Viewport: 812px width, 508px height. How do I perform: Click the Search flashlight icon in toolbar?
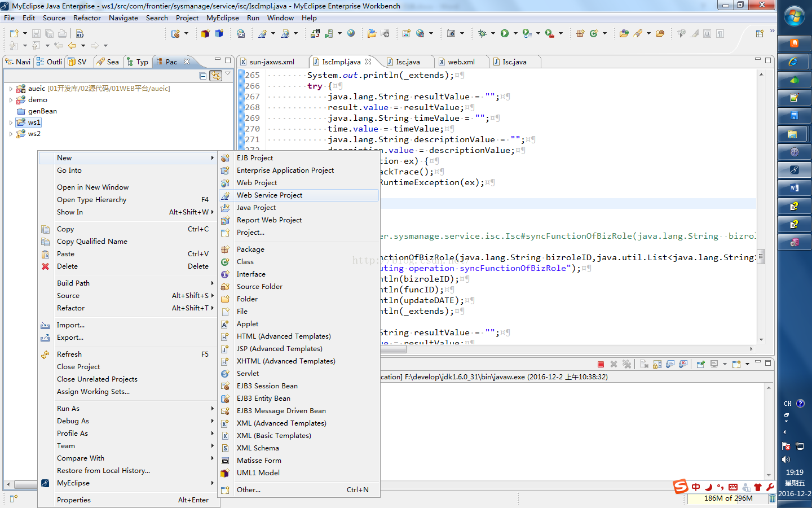638,34
